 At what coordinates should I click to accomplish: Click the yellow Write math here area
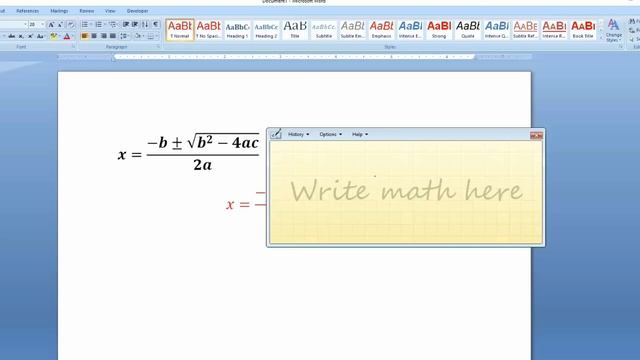[x=406, y=192]
